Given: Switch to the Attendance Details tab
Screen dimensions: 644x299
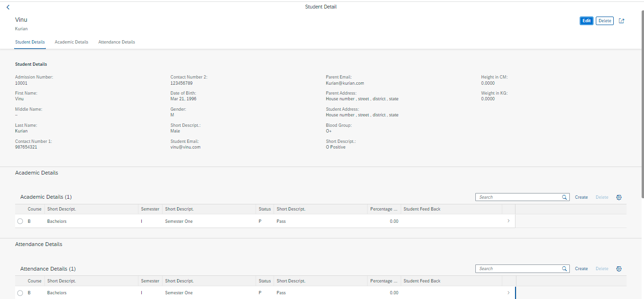Looking at the screenshot, I should click(x=116, y=42).
